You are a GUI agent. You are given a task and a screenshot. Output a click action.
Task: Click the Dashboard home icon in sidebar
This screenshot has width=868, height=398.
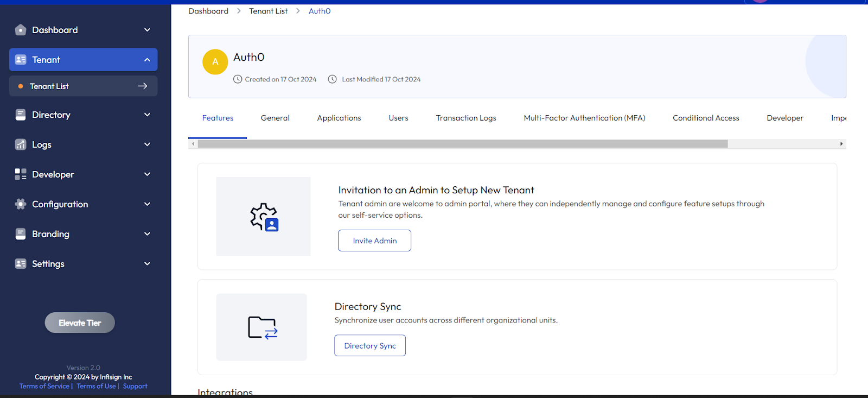pyautogui.click(x=21, y=30)
